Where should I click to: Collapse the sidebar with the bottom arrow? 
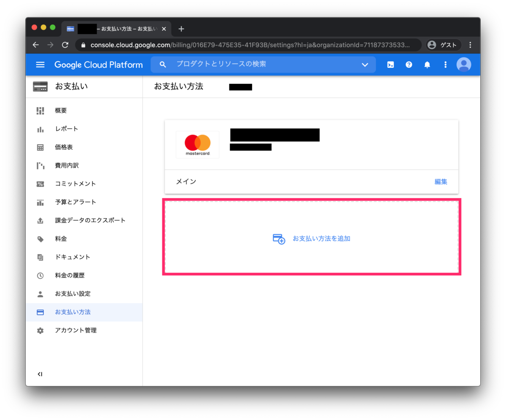point(40,374)
